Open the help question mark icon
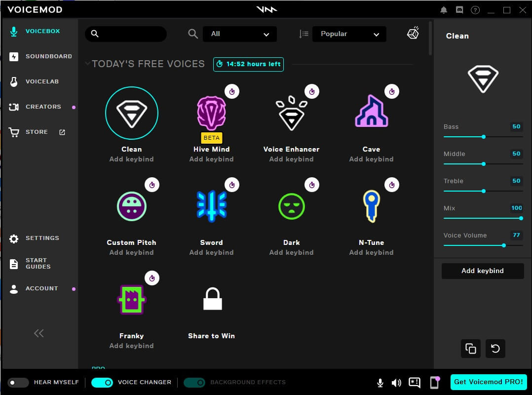The width and height of the screenshot is (532, 395). tap(475, 10)
